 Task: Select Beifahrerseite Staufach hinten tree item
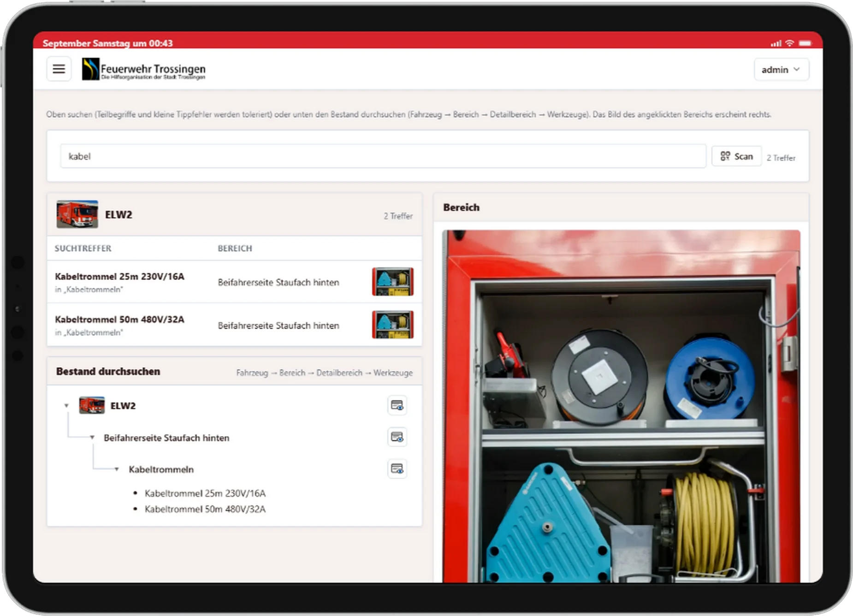pyautogui.click(x=166, y=438)
